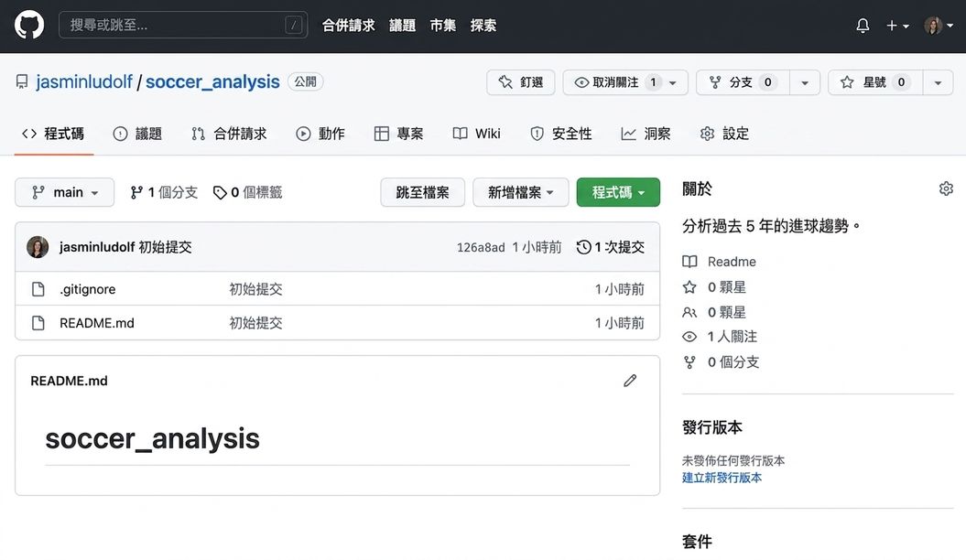Open jasminludolf in the commit row
966x560 pixels.
97,247
